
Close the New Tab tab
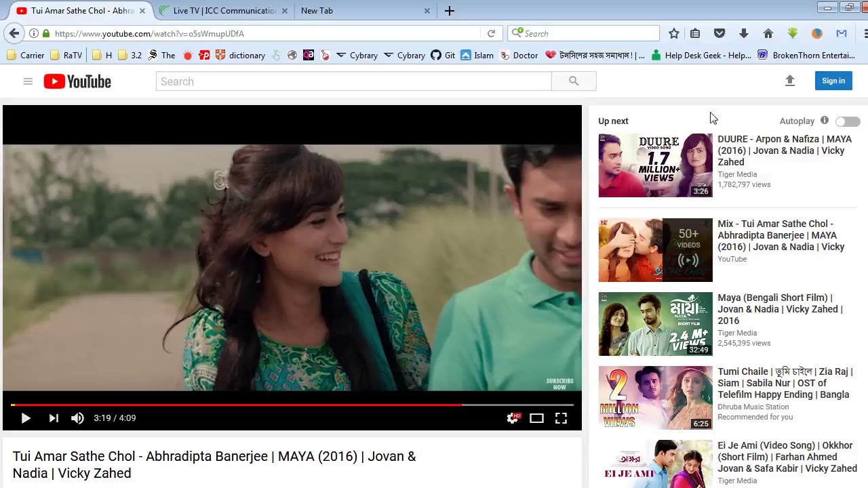tap(427, 11)
